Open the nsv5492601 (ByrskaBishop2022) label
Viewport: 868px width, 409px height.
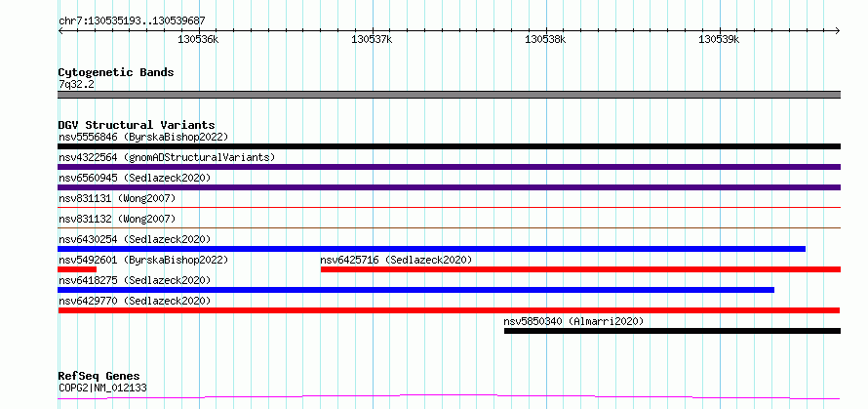click(x=143, y=260)
